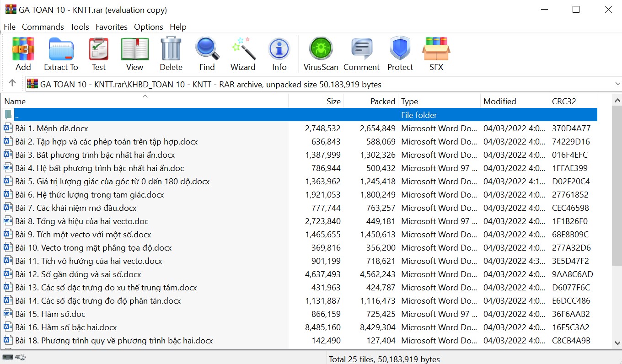This screenshot has height=364, width=622.
Task: Open the Options menu
Action: pyautogui.click(x=149, y=27)
